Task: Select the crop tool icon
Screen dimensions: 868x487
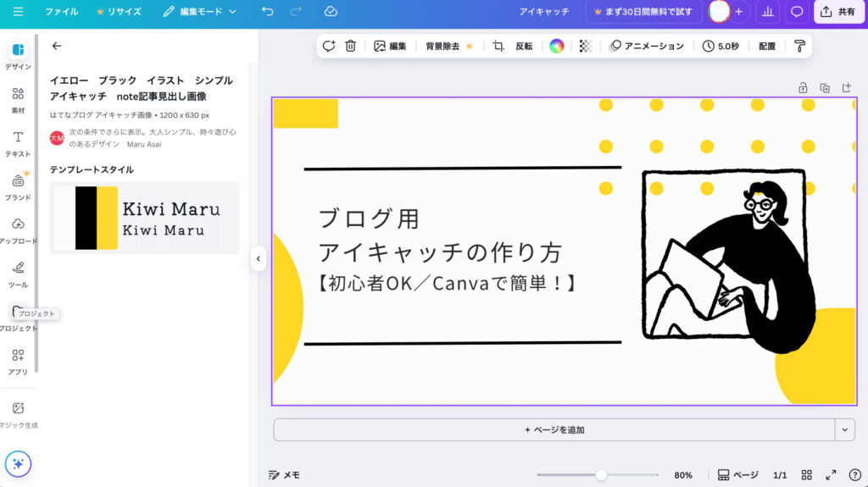Action: tap(498, 46)
